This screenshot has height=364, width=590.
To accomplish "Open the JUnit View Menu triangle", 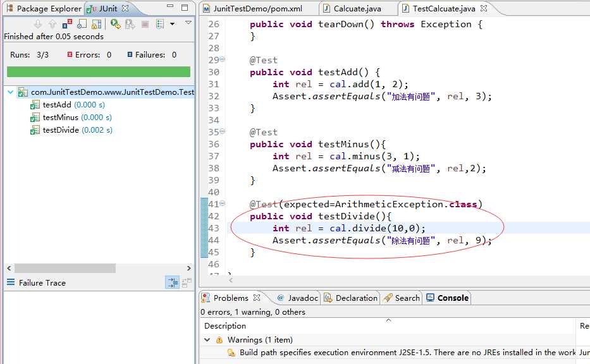I will (188, 23).
